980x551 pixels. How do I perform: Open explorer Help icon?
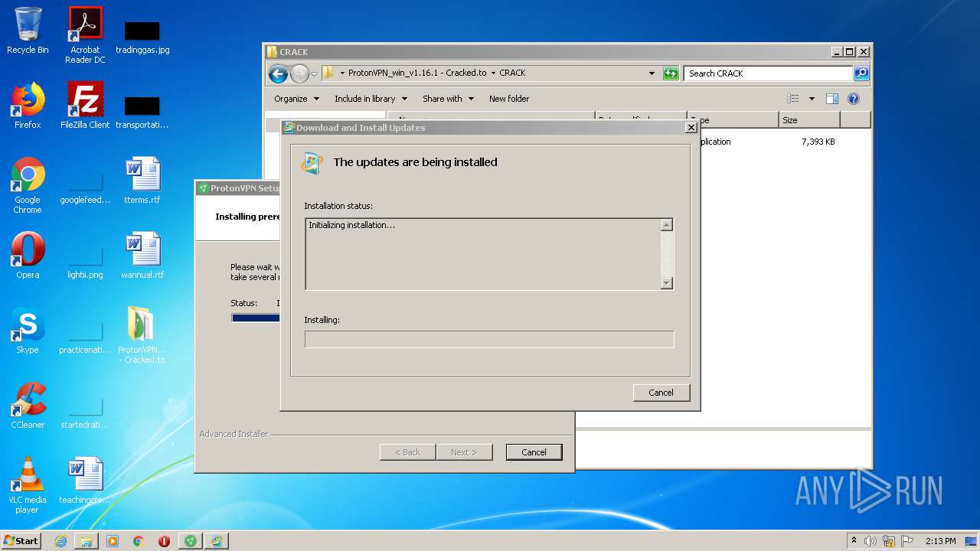(x=854, y=99)
